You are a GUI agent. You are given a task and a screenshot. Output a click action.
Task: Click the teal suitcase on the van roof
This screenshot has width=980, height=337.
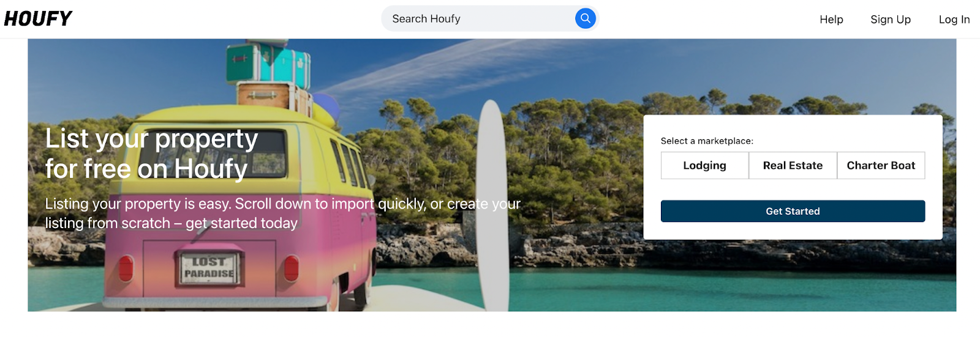point(268,65)
